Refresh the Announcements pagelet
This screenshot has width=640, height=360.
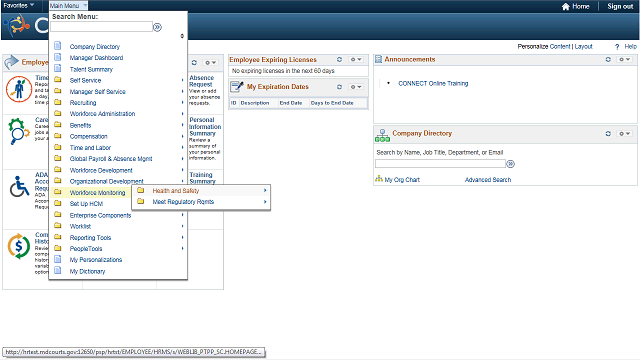pos(608,60)
